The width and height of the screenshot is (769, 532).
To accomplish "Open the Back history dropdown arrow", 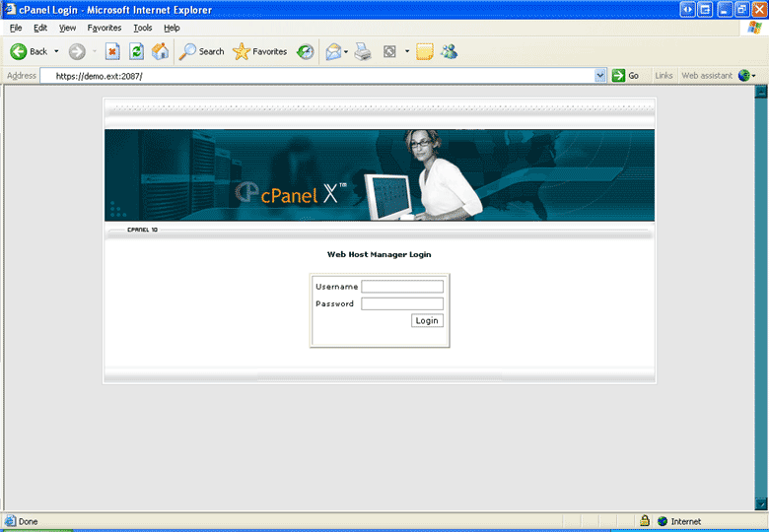I will point(56,51).
